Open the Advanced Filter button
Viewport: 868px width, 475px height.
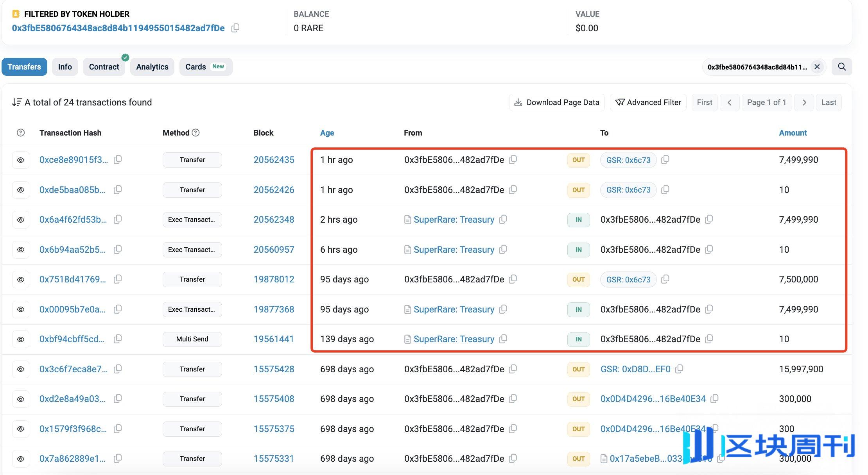[648, 102]
